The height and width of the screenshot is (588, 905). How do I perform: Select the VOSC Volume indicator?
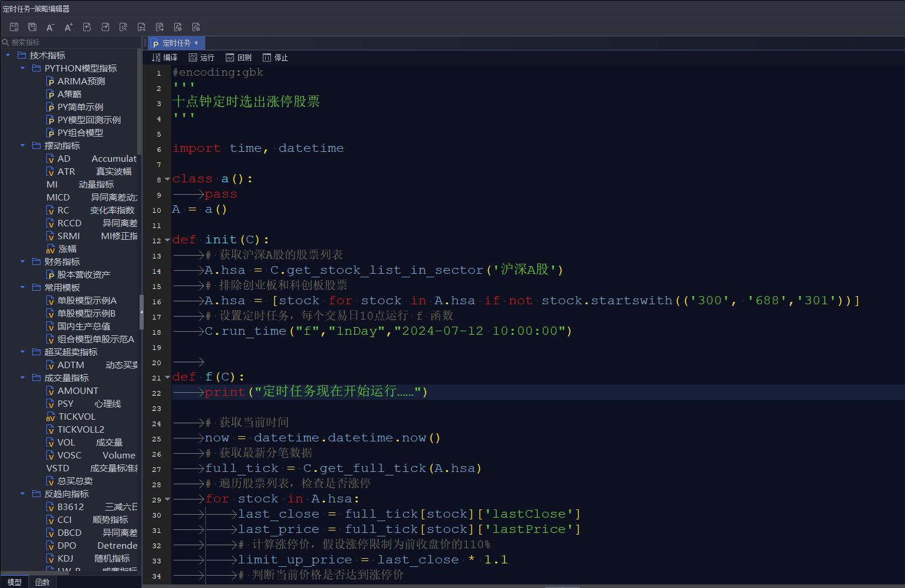click(x=91, y=455)
